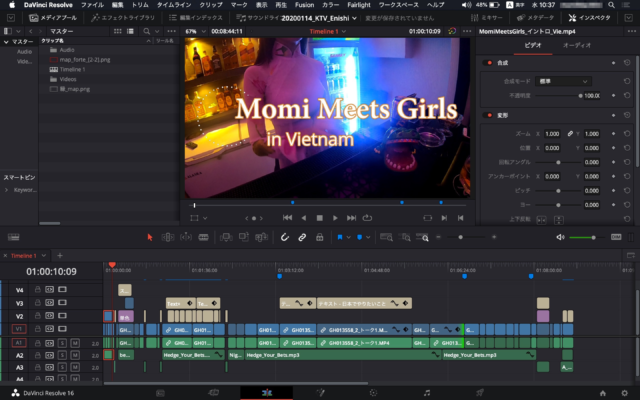Click the link clips chain icon
640x400 pixels.
tap(301, 237)
